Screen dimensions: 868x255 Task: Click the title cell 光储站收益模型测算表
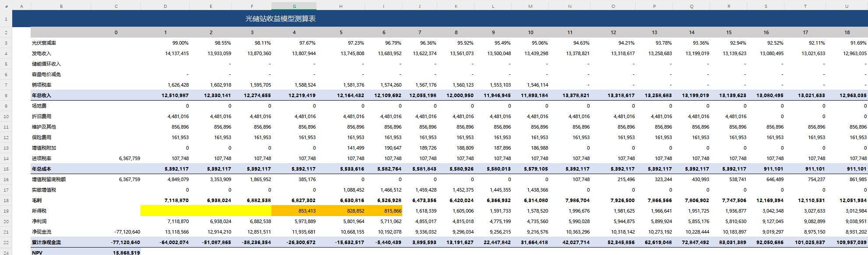(280, 19)
